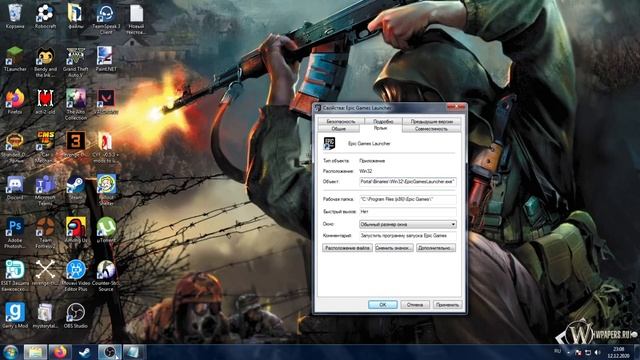
Task: Open the Recycle Bin (Корзина) desktop icon
Action: coord(15,16)
